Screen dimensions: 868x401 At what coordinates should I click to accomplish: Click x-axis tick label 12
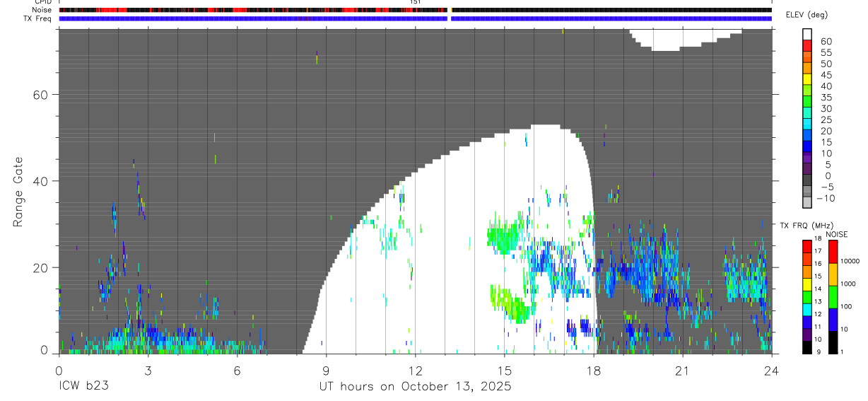click(x=415, y=371)
